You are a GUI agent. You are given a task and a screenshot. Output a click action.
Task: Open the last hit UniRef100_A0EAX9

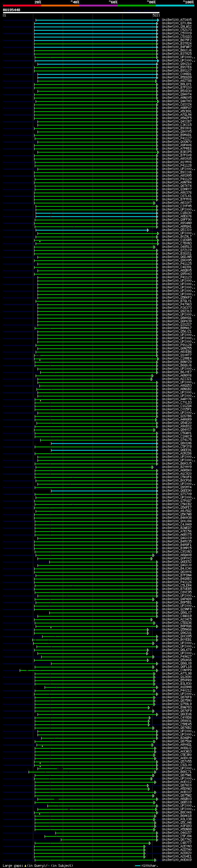[177, 860]
